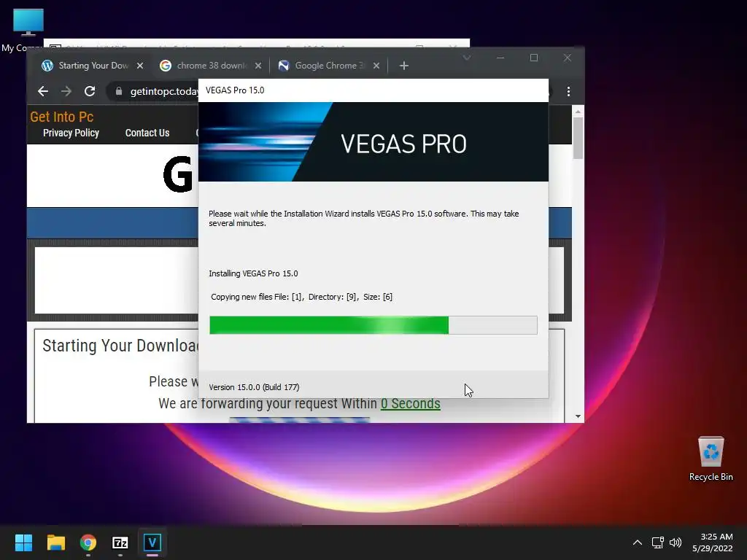747x560 pixels.
Task: Minimize the Chrome window
Action: [x=500, y=58]
